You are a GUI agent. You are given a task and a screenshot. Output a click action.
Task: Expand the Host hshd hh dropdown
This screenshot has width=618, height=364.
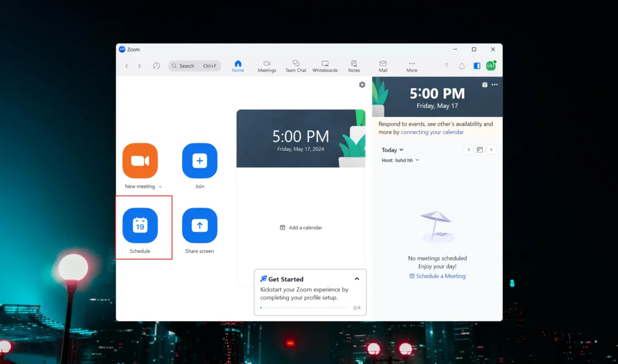(x=400, y=161)
